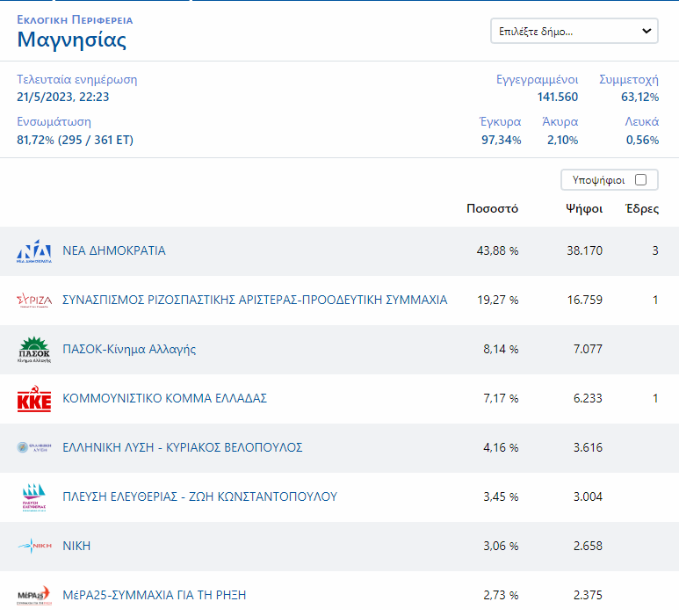Image resolution: width=679 pixels, height=616 pixels.
Task: Click the Ψήφοι column header
Action: pos(584,209)
